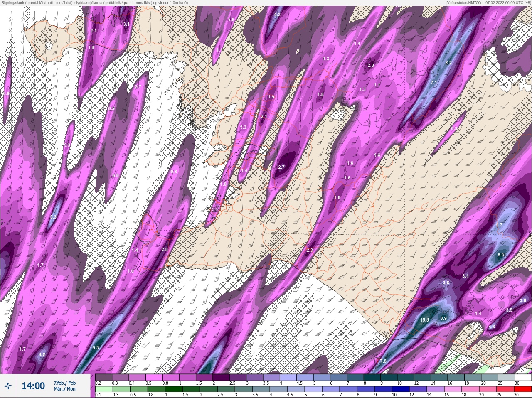The height and width of the screenshot is (398, 532).
Task: Select the red lower swatch after 30
Action: (522, 389)
